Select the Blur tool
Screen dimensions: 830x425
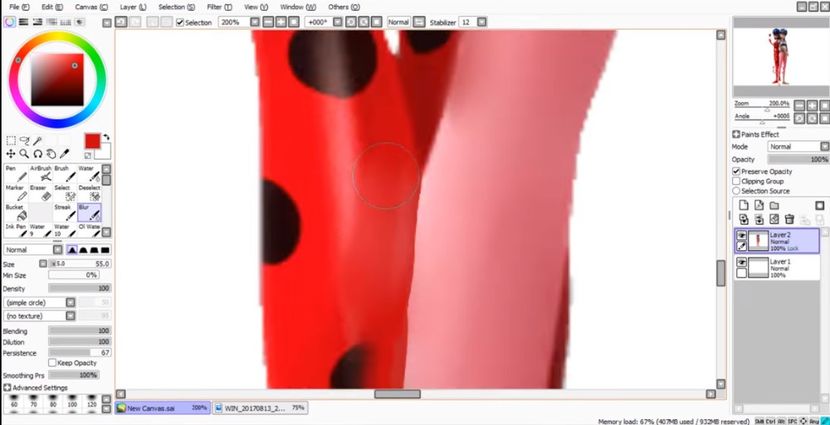89,213
